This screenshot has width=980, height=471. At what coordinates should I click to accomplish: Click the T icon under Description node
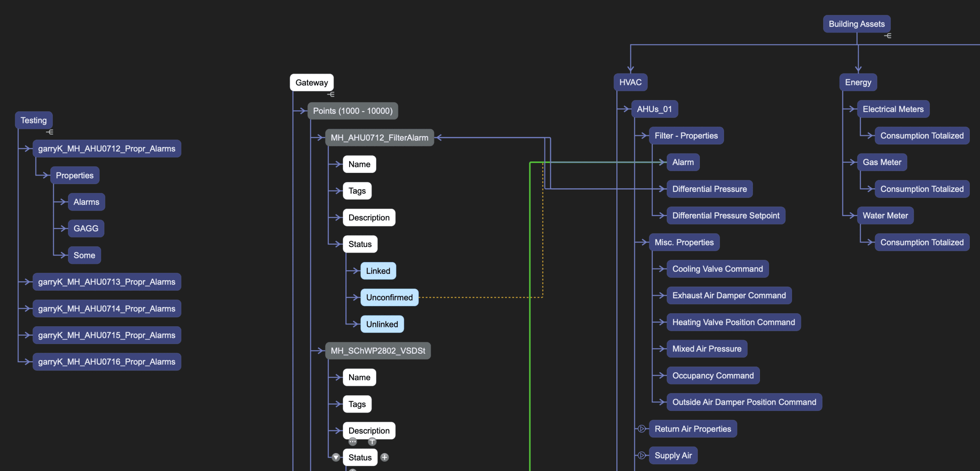(x=372, y=442)
